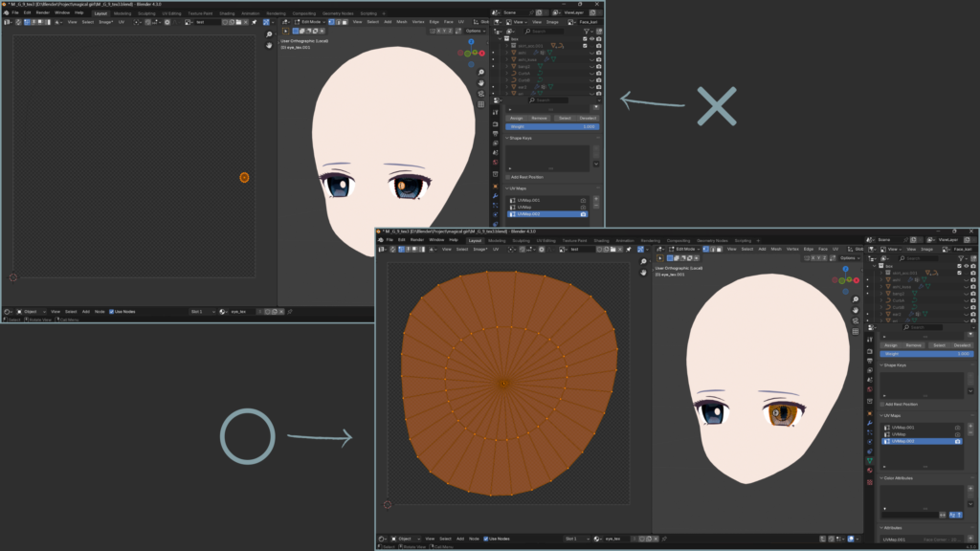Select UVMap.002 in lower UV Maps list

[904, 441]
